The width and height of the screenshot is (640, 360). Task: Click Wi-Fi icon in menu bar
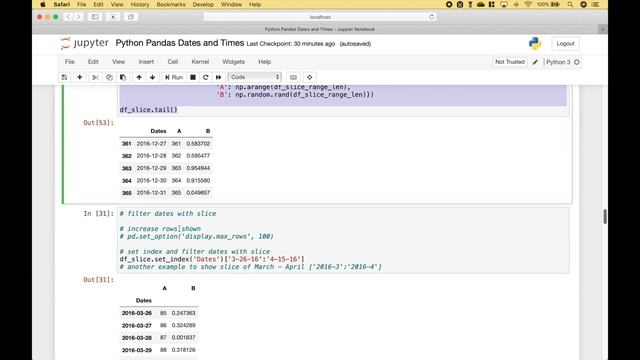click(x=528, y=4)
